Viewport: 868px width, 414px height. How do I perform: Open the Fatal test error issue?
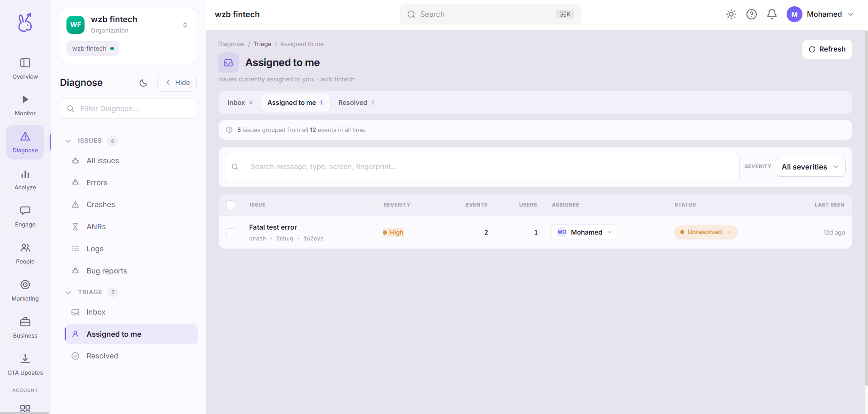tap(273, 227)
